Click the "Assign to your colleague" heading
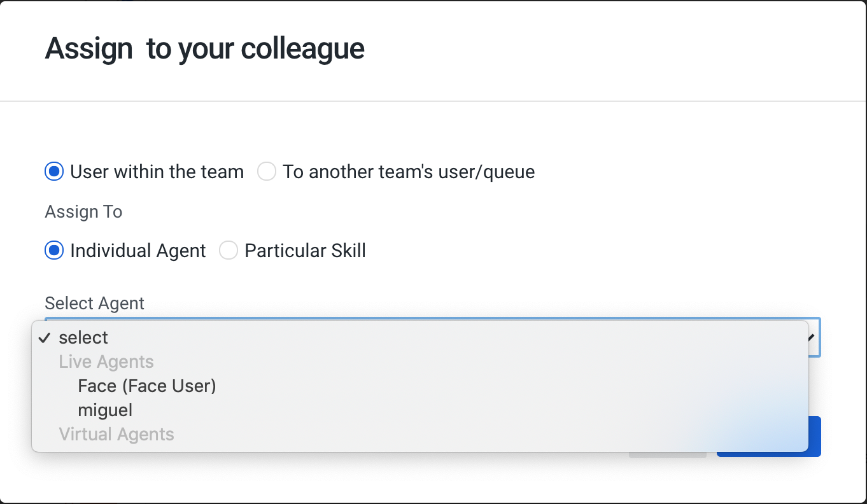Screen dimensions: 867x504 [204, 48]
